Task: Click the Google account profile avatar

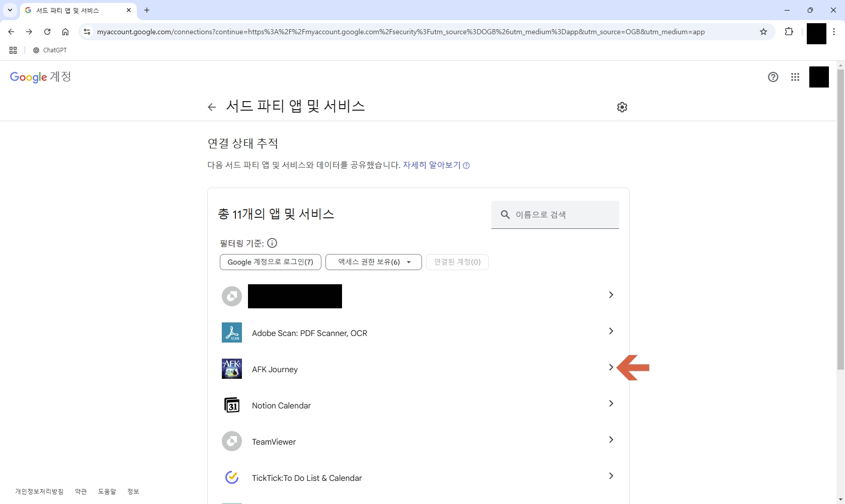Action: tap(819, 77)
